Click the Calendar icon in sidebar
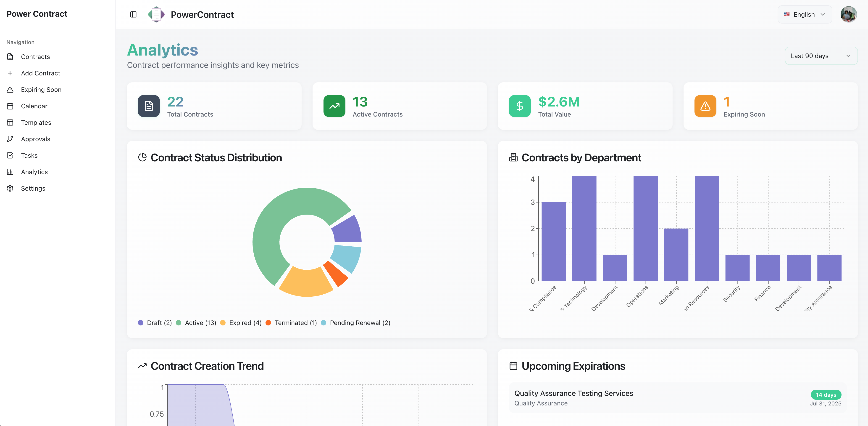868x426 pixels. click(10, 106)
